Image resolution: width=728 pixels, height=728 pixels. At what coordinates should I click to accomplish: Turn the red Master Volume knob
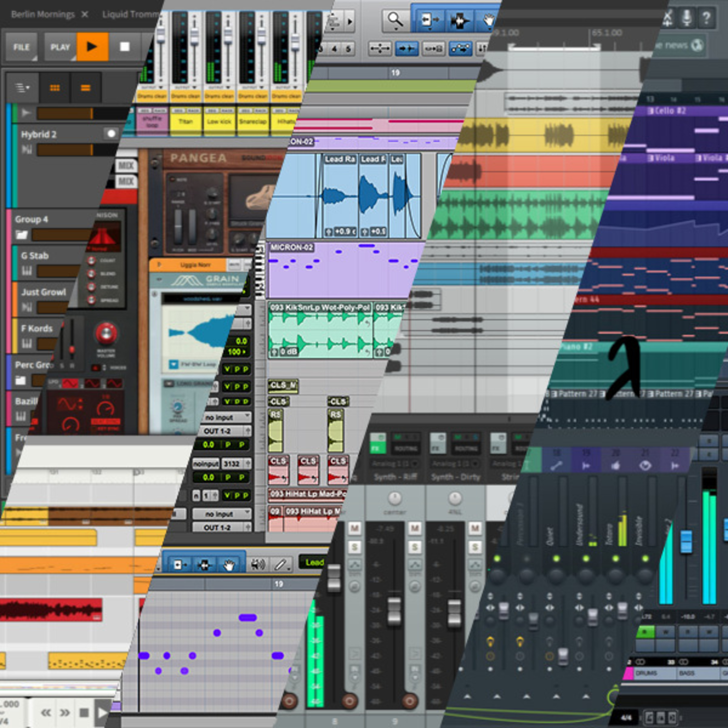(106, 333)
